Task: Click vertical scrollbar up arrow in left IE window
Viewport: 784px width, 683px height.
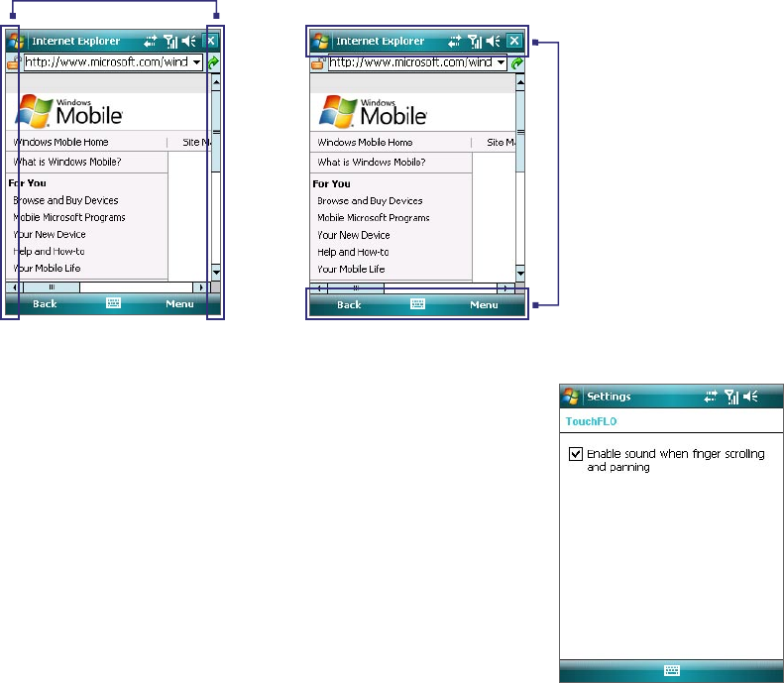Action: (x=216, y=81)
